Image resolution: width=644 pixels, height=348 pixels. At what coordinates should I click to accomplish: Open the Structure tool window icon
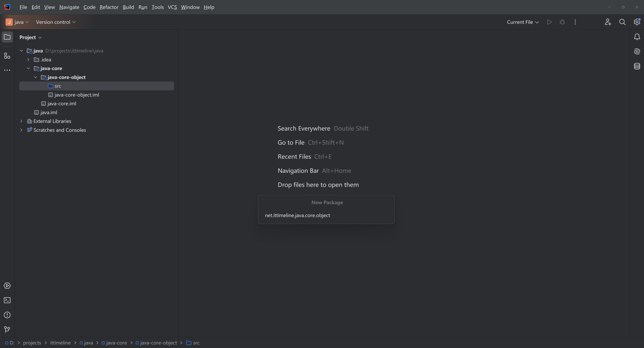point(7,56)
